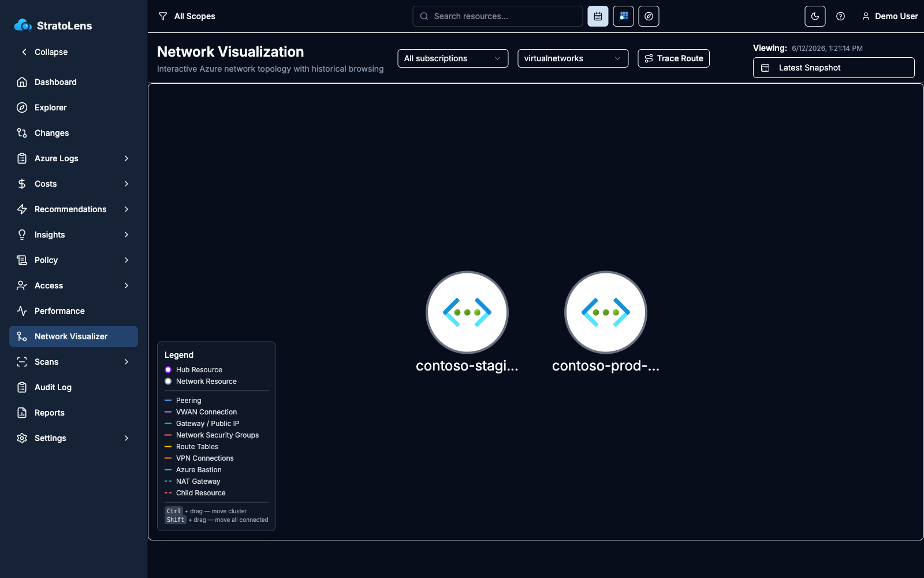Open the help question mark icon

(840, 16)
